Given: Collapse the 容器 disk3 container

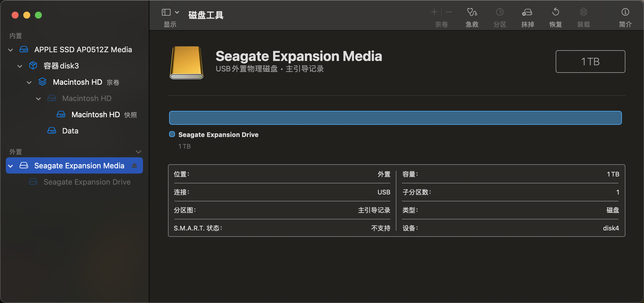Looking at the screenshot, I should (20, 66).
